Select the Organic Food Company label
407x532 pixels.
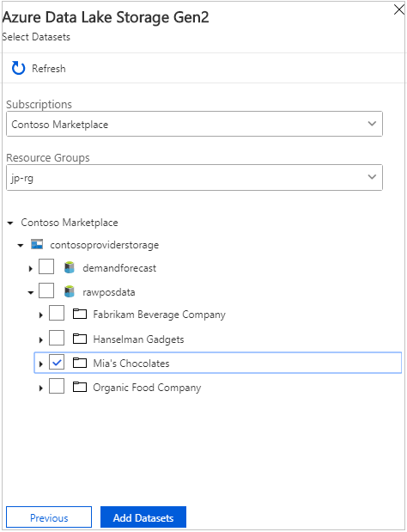(x=147, y=388)
